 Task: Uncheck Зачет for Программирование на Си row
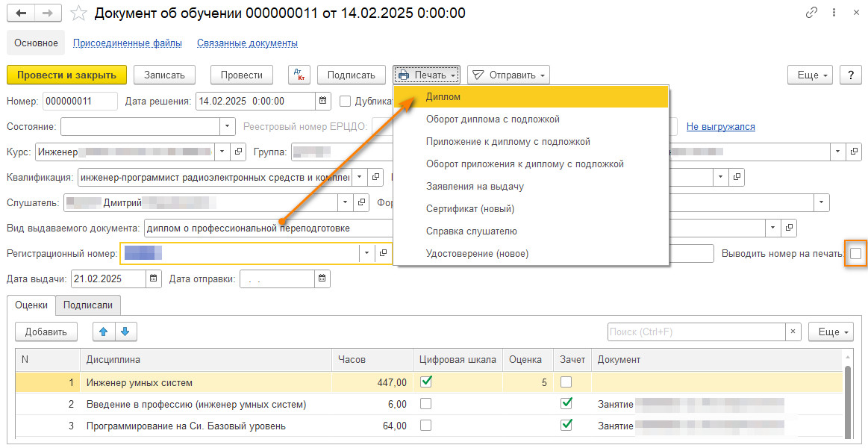(x=566, y=426)
